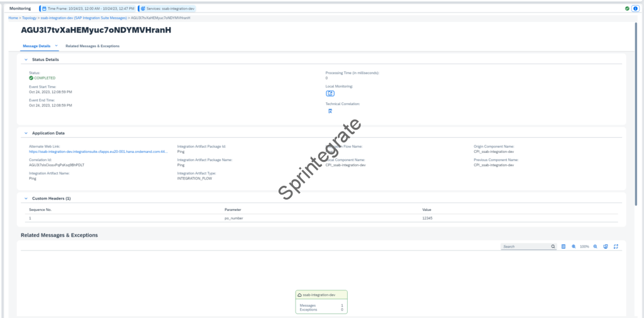Click the Monitoring title label
Viewport: 644px width, 318px height.
tap(20, 8)
